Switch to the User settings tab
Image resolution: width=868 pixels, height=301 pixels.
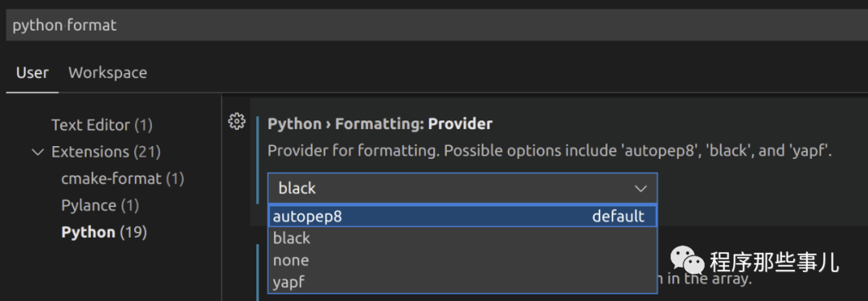click(32, 72)
